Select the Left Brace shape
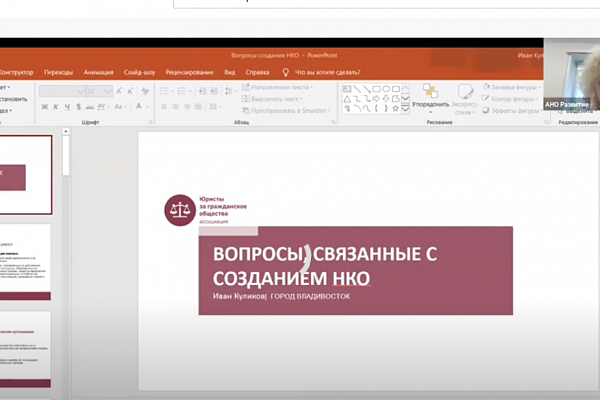Viewport: 600px width, 400px height. click(x=377, y=109)
